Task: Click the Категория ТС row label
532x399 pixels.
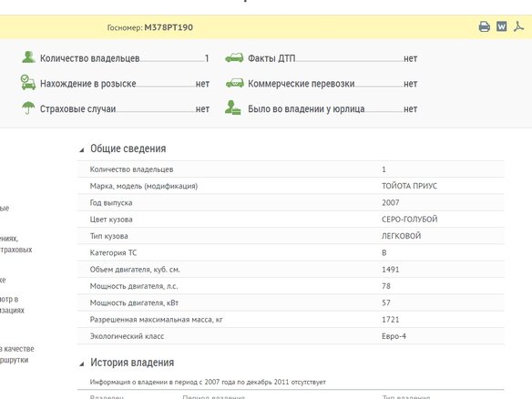Action: point(113,252)
